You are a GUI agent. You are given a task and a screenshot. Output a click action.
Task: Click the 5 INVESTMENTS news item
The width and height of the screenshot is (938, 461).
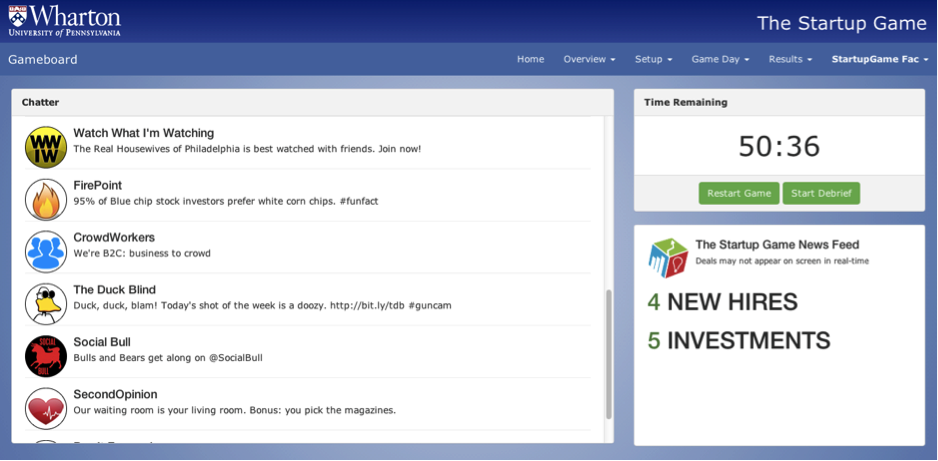(739, 341)
